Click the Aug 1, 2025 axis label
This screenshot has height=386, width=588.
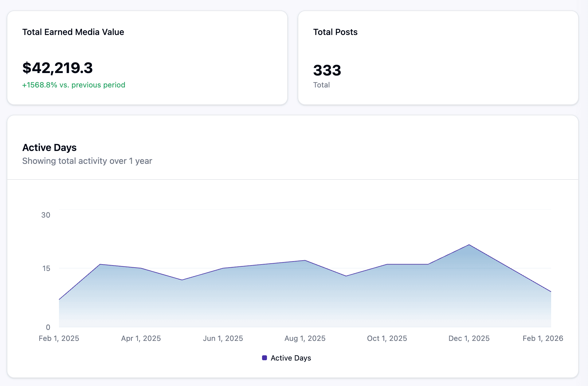pyautogui.click(x=305, y=338)
